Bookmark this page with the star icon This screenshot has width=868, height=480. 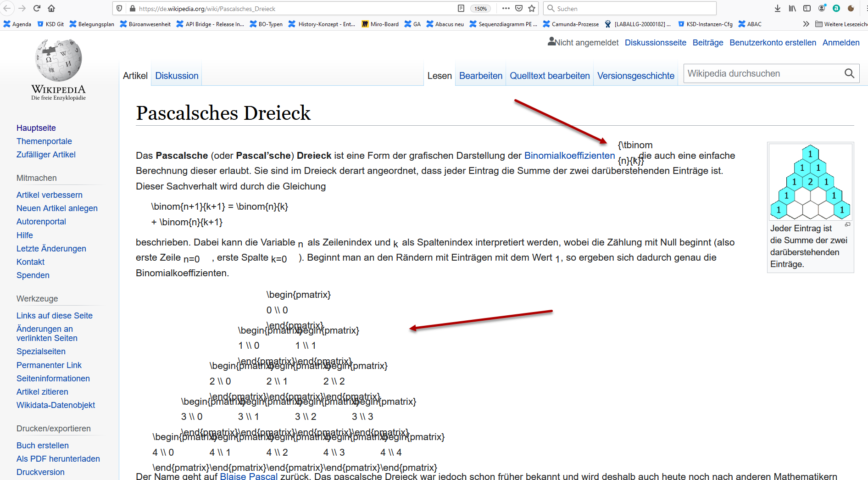[x=532, y=8]
